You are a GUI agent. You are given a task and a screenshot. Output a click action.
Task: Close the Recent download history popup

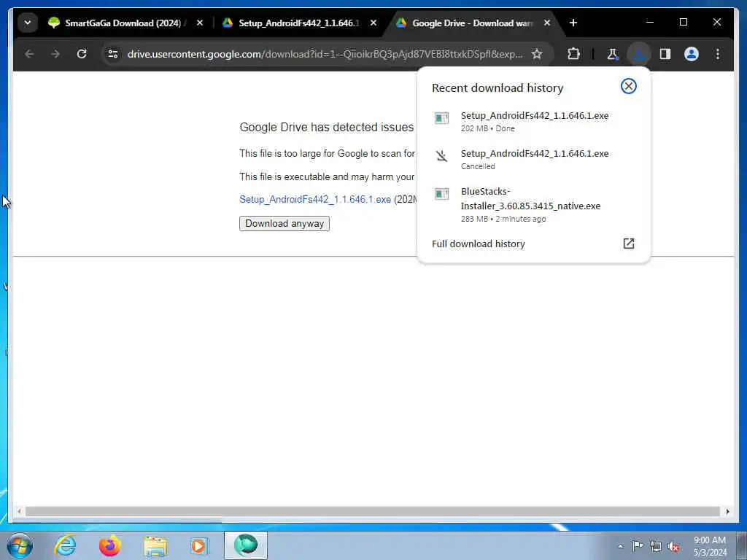point(628,86)
